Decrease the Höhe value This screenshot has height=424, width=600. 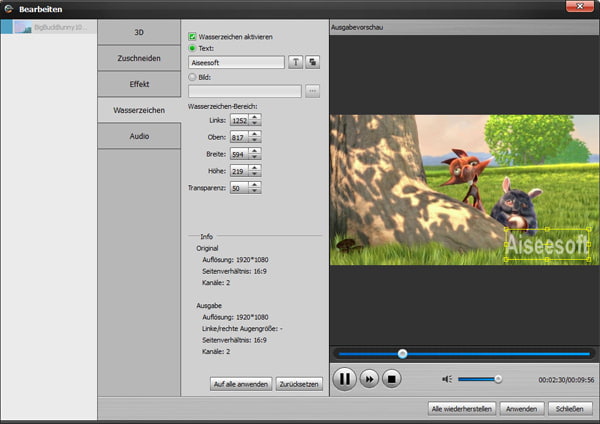pos(255,174)
